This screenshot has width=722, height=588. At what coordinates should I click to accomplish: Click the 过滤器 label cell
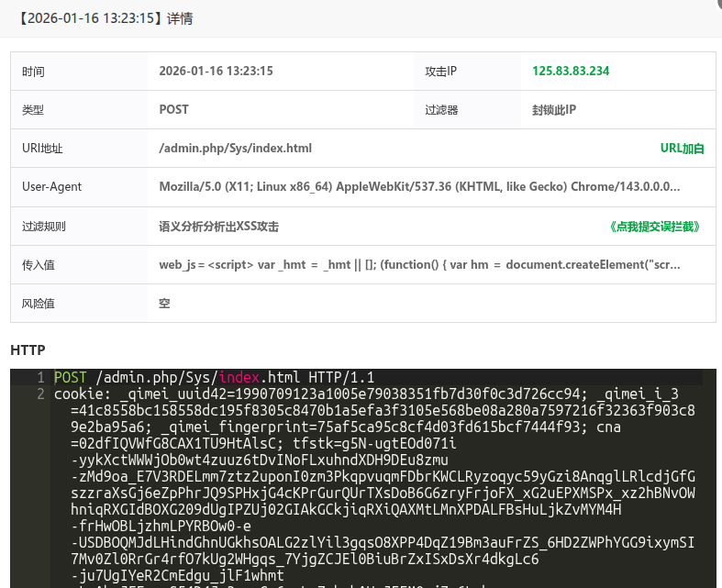tap(467, 110)
